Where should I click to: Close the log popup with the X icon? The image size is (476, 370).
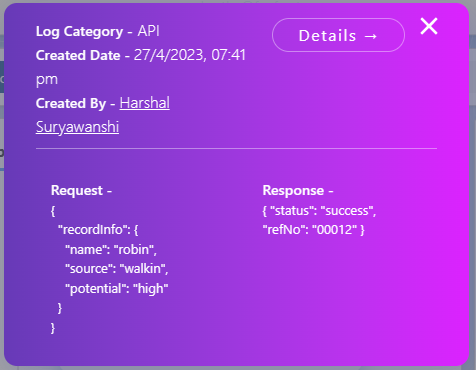[429, 26]
